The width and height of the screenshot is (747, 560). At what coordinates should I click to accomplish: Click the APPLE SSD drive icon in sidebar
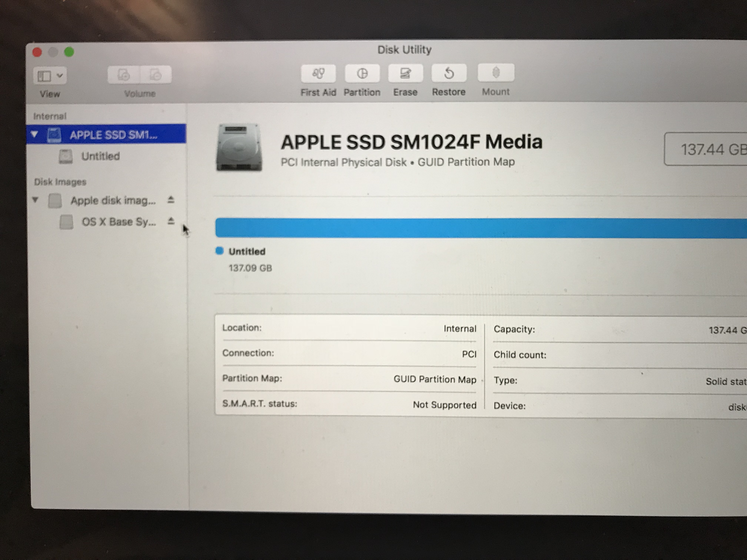click(54, 135)
